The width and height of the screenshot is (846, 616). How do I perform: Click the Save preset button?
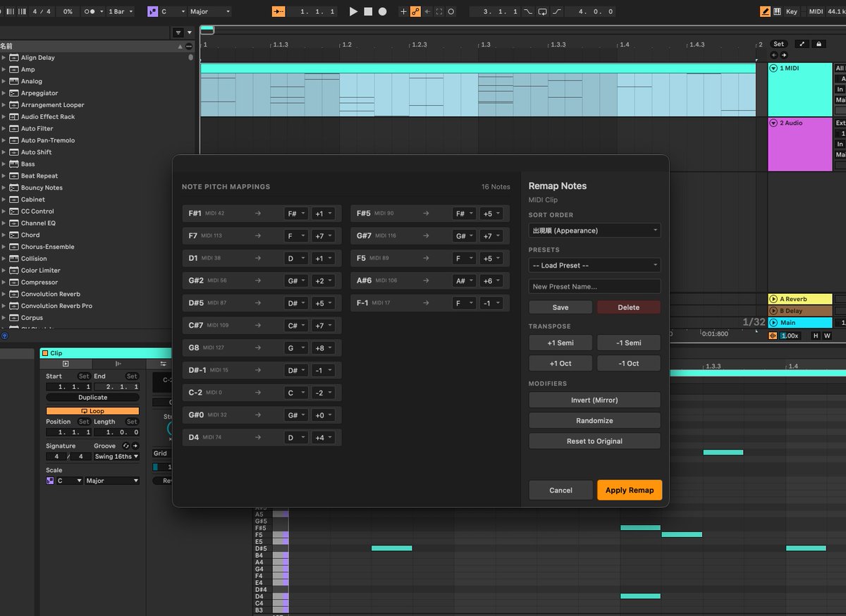pyautogui.click(x=560, y=307)
